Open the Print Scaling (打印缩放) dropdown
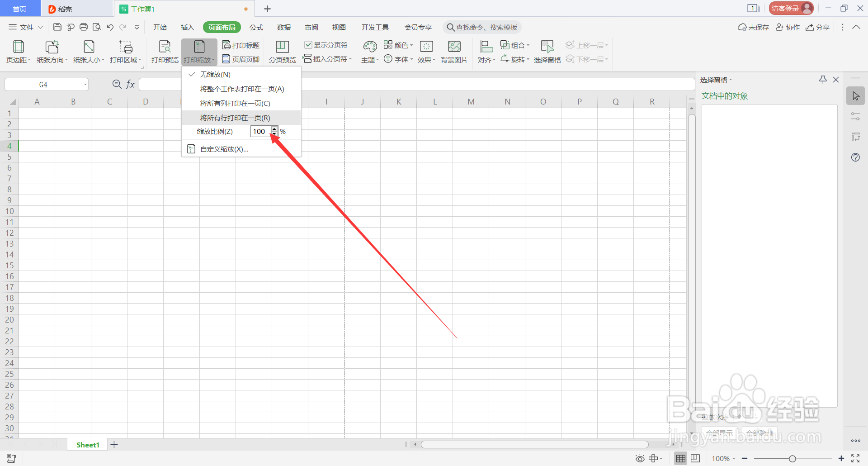868x466 pixels. (199, 52)
